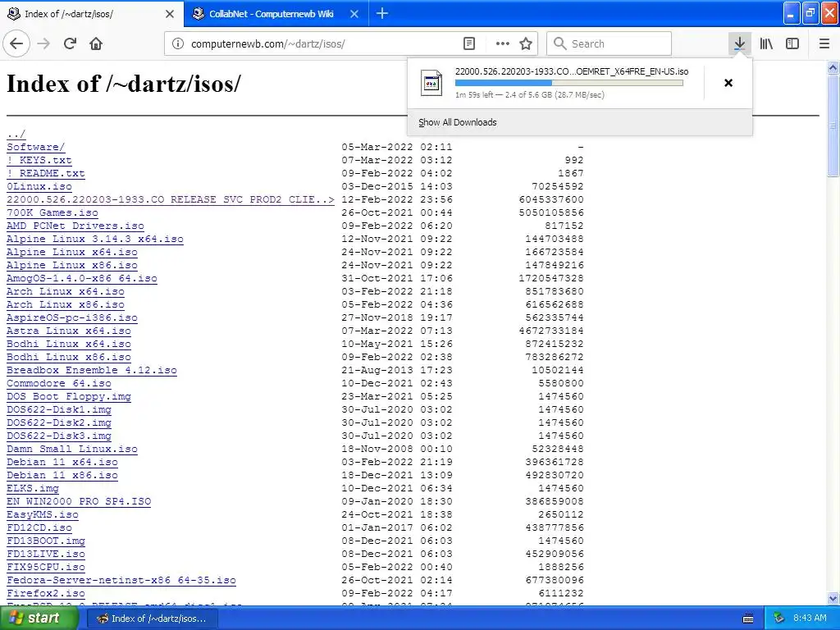Click Show All Downloads
Viewport: 840px width, 630px height.
click(458, 122)
